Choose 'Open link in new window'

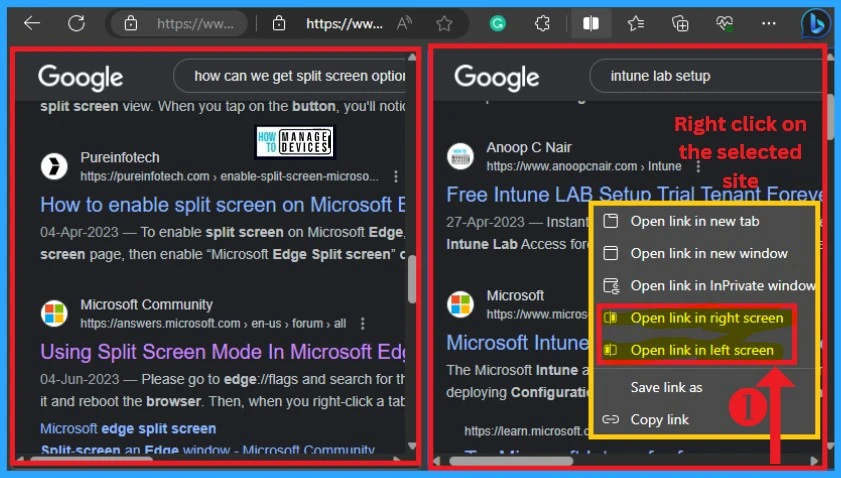point(704,253)
